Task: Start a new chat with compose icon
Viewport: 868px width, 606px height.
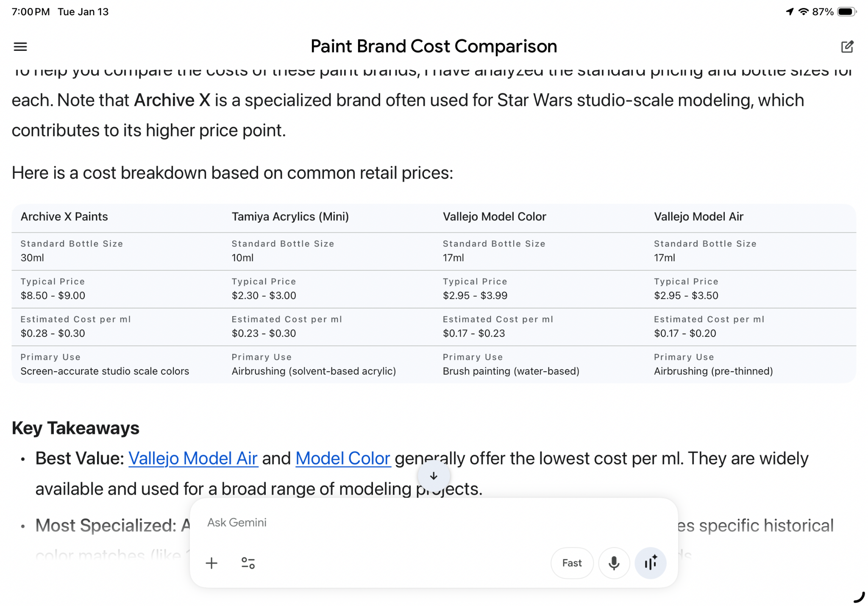Action: pos(847,47)
